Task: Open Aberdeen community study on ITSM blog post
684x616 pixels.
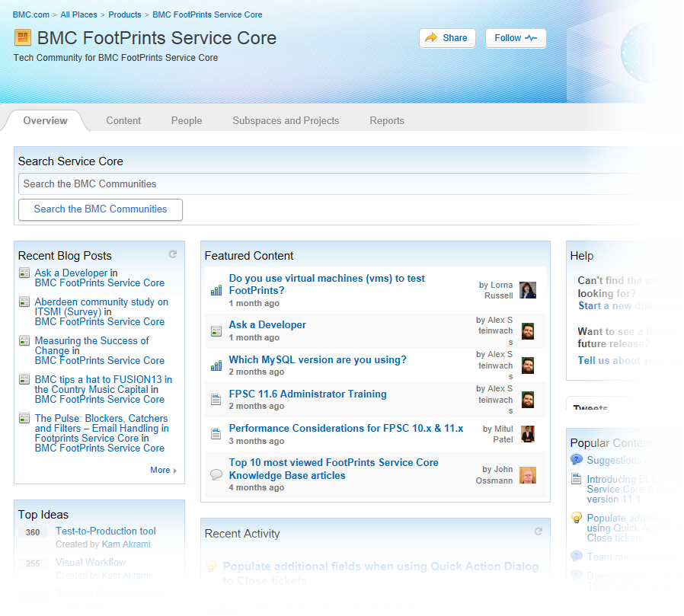Action: pyautogui.click(x=101, y=307)
